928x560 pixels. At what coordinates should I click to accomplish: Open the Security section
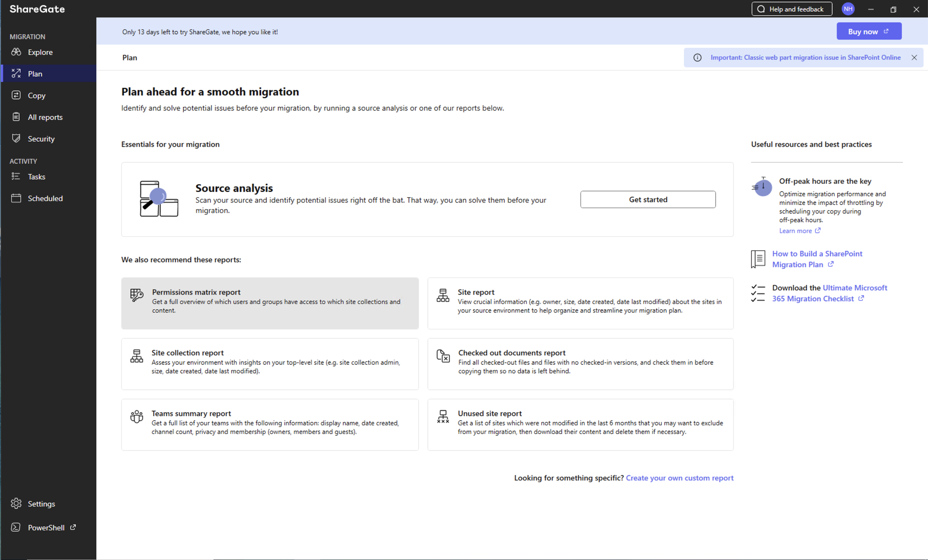point(49,138)
